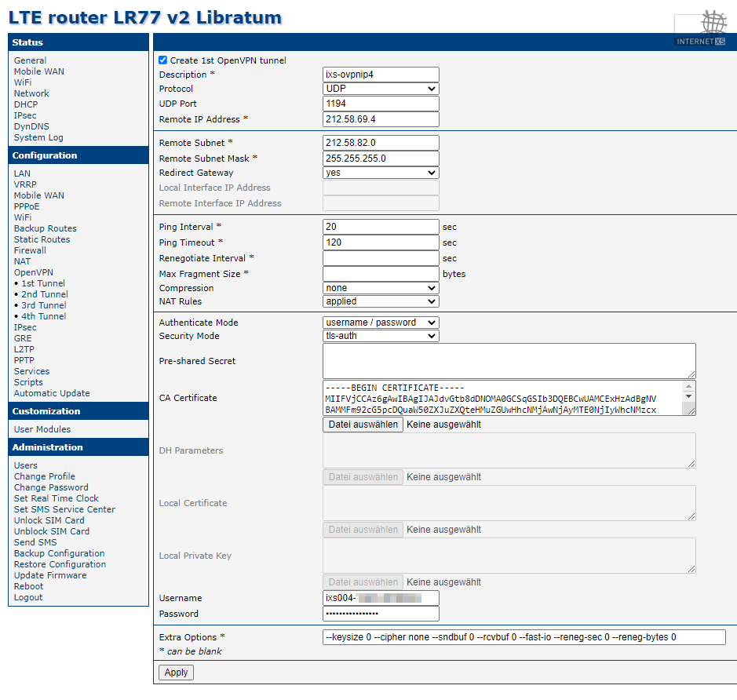Edit the Extra Options field
This screenshot has width=737, height=700.
524,637
